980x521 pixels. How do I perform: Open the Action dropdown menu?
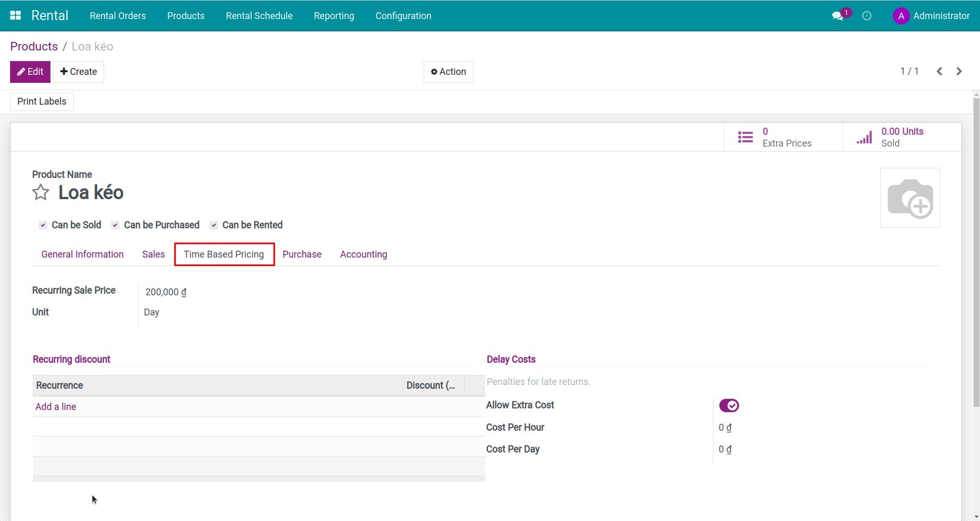(448, 72)
